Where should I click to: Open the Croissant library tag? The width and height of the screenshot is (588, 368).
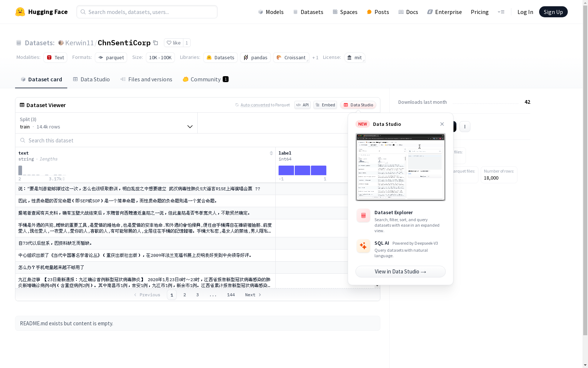291,57
